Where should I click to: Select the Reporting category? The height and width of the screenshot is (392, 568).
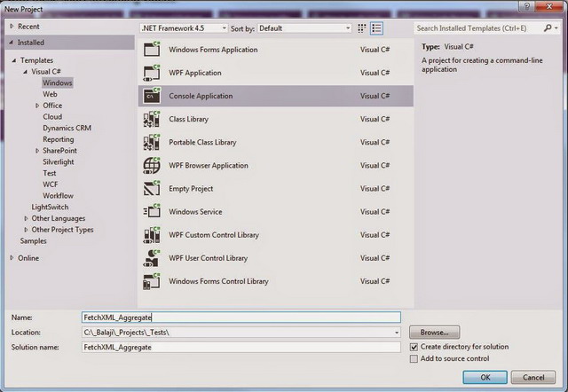pos(59,139)
